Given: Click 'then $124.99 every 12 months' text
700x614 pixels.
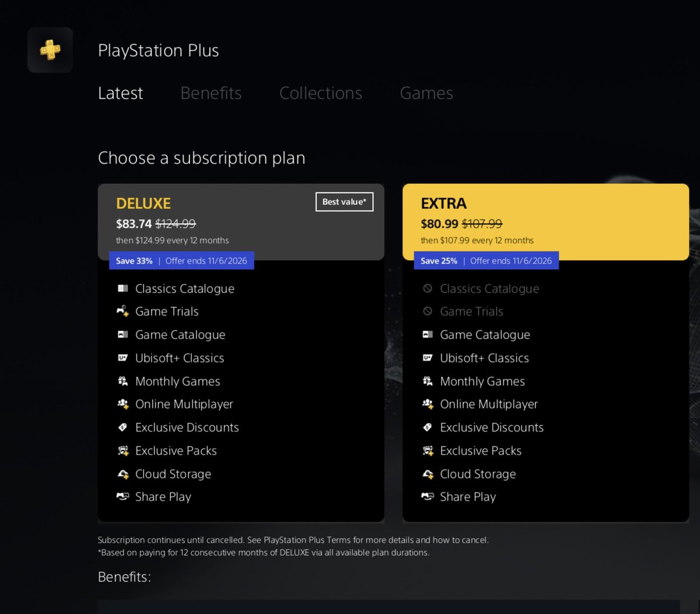Looking at the screenshot, I should 172,240.
